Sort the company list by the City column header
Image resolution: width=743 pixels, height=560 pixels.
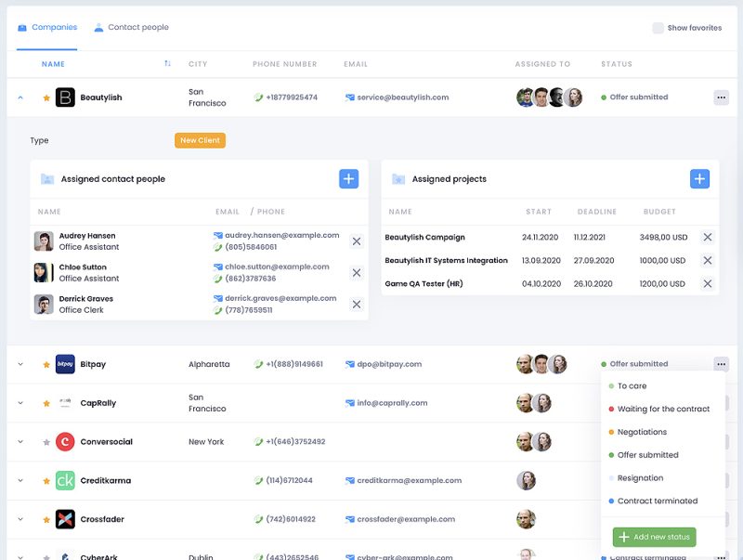point(198,64)
